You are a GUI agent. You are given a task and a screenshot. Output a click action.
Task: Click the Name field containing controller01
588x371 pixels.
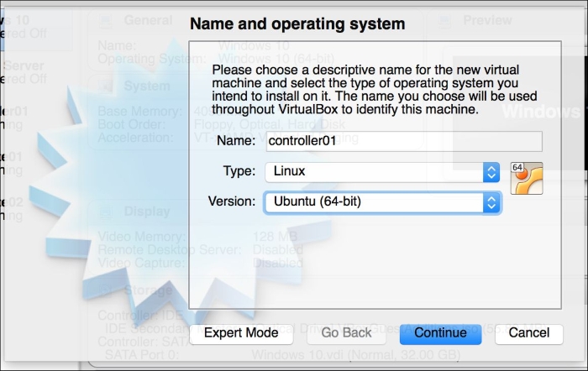[404, 141]
